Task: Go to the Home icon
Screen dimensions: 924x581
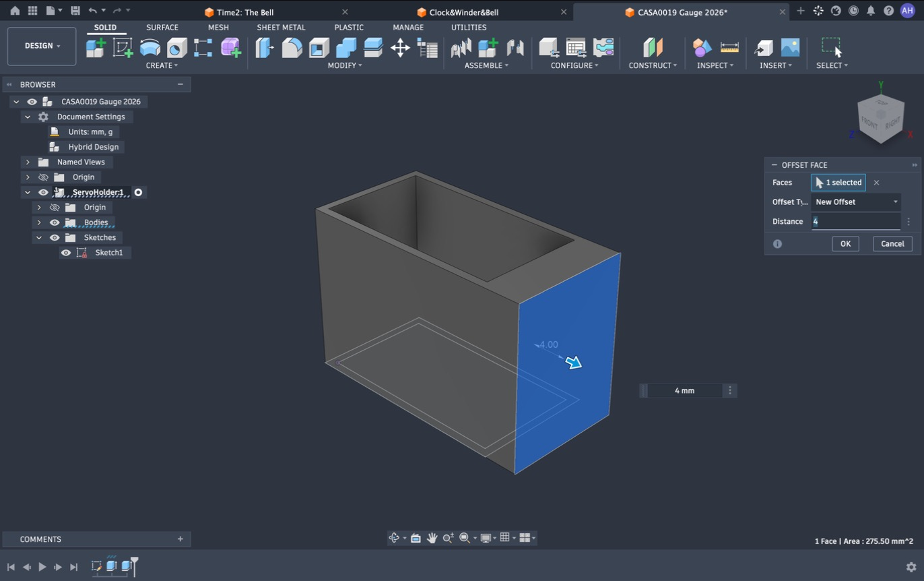Action: coord(15,11)
